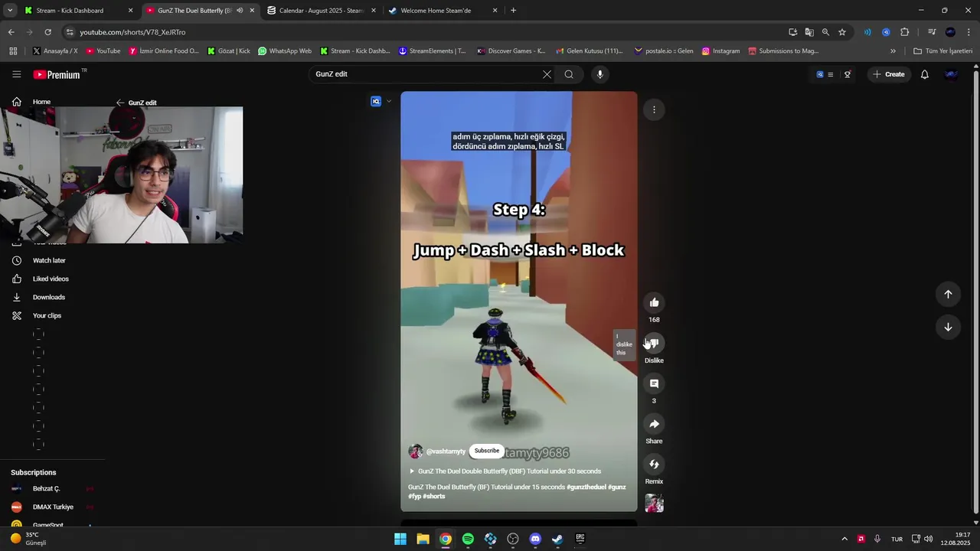Open a new browser tab

(513, 11)
